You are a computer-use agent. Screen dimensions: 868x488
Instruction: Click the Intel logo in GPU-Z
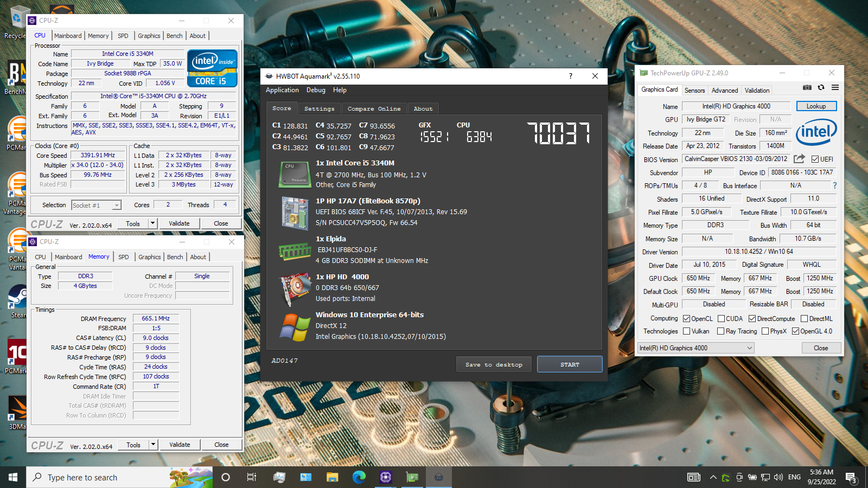[x=816, y=132]
